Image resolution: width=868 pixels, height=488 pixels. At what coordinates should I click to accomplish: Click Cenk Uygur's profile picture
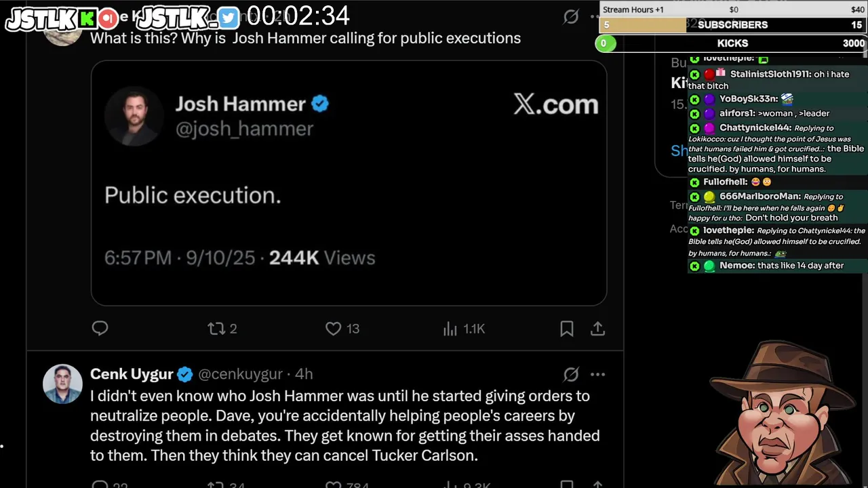[x=62, y=384]
